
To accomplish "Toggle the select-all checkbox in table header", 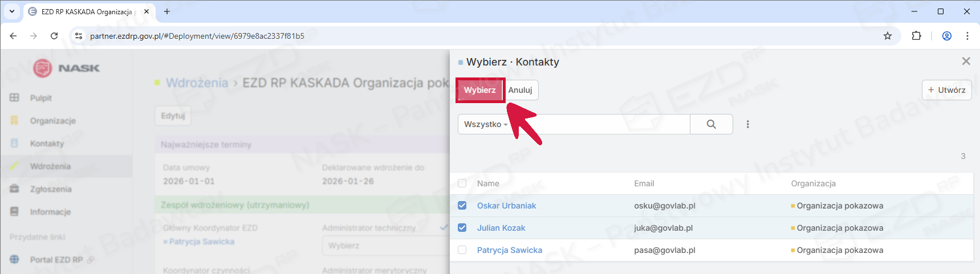I will click(462, 183).
